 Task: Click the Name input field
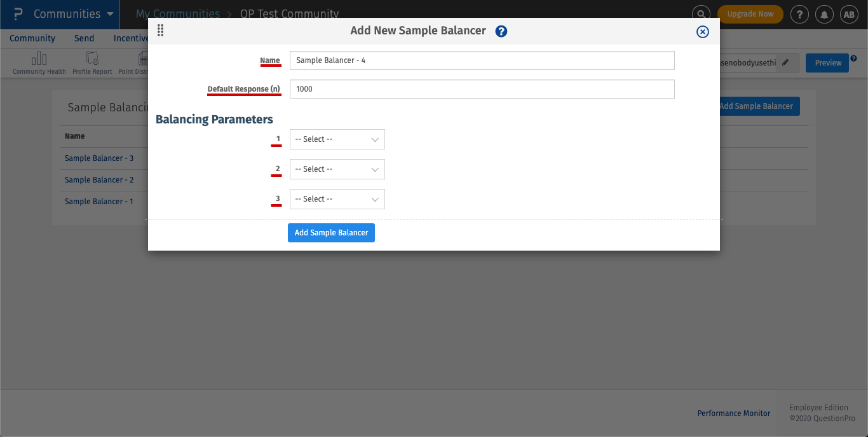(x=482, y=60)
